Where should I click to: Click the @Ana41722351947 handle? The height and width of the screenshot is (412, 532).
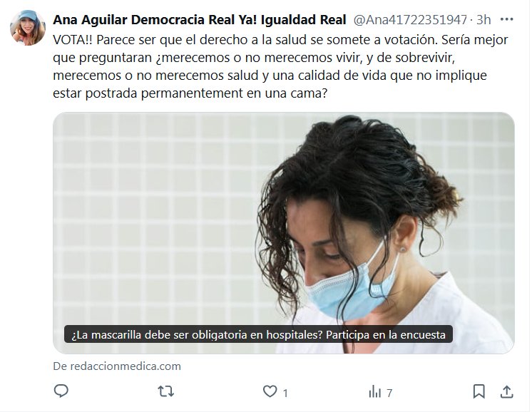[410, 20]
